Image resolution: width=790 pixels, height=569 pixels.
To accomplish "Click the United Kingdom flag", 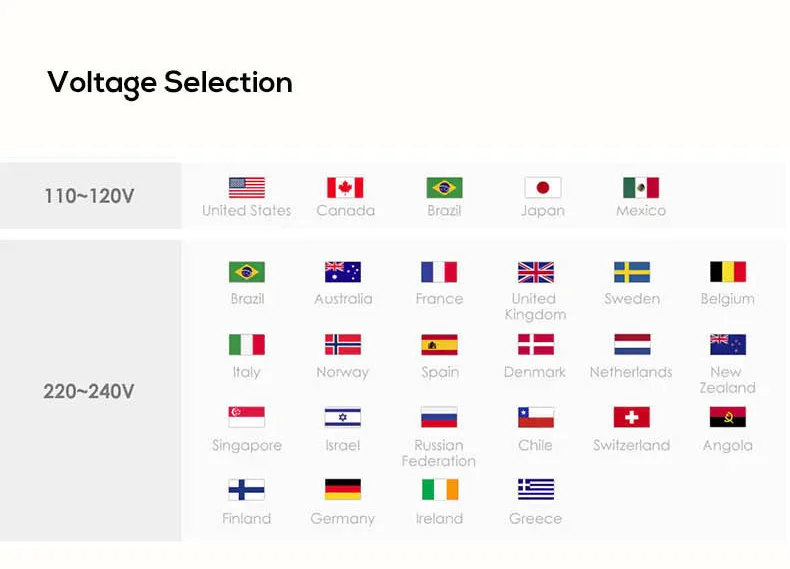I will (x=536, y=272).
